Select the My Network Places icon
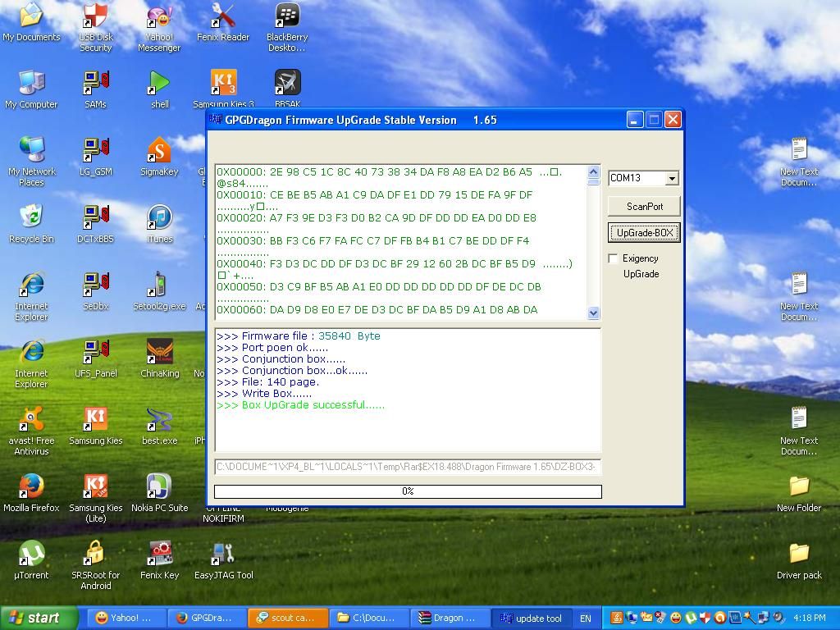Screen dimensions: 840x630 click(x=31, y=162)
